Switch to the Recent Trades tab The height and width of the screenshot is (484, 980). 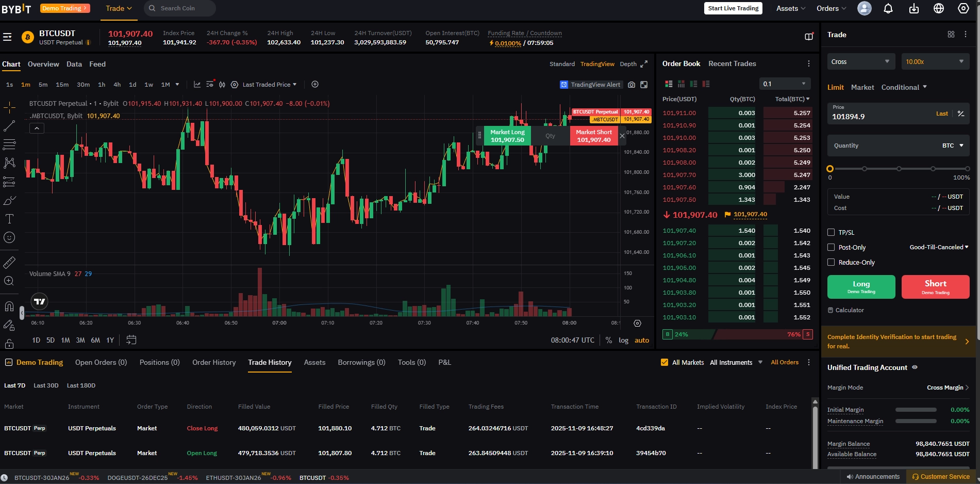coord(732,63)
